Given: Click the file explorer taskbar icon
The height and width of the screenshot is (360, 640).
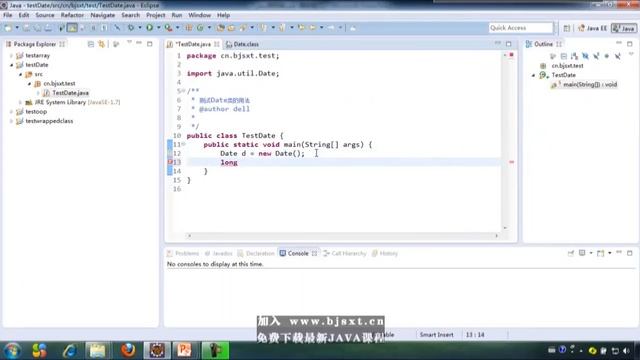Looking at the screenshot, I should [98, 351].
